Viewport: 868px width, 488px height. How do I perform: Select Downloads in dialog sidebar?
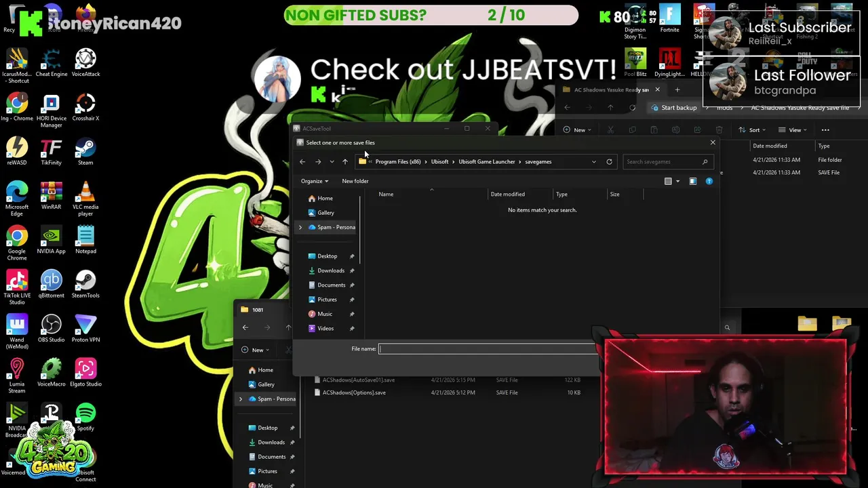coord(331,270)
